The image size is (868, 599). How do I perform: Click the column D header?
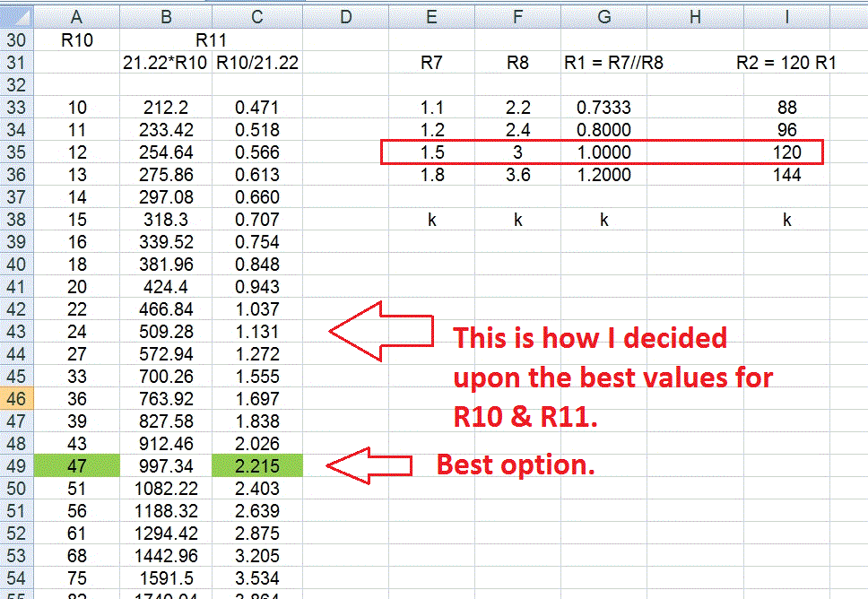345,16
